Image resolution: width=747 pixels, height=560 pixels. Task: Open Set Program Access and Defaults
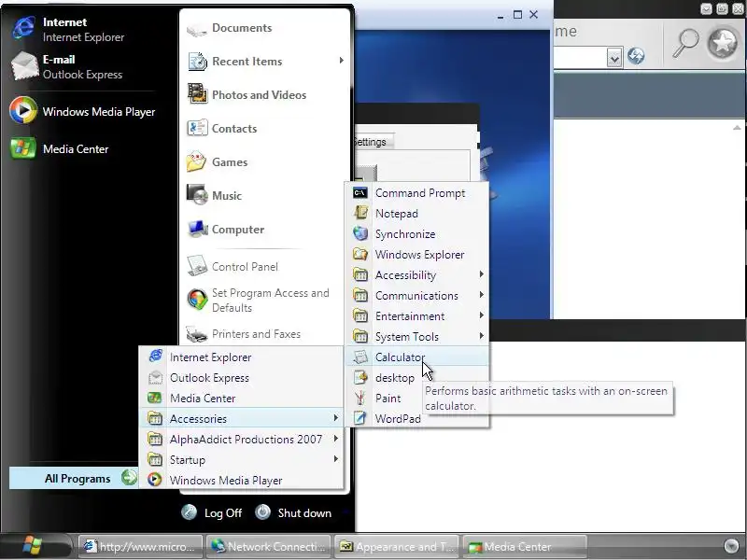[x=258, y=300]
